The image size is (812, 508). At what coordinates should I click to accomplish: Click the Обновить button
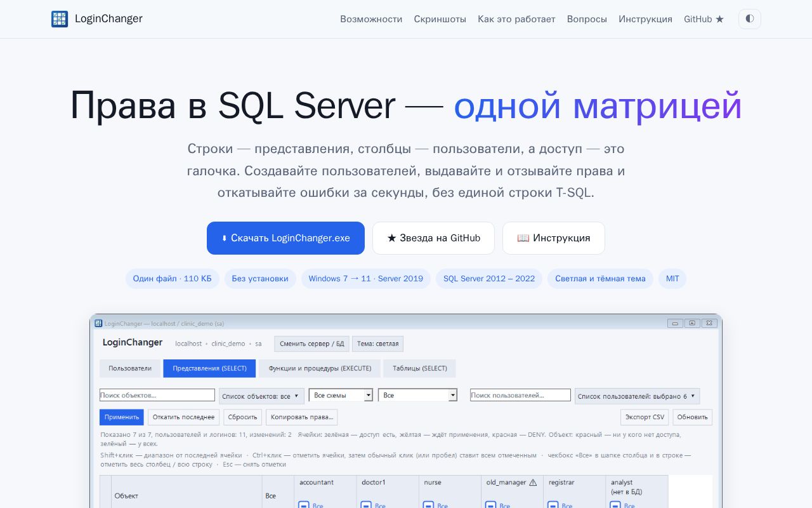[x=692, y=417]
